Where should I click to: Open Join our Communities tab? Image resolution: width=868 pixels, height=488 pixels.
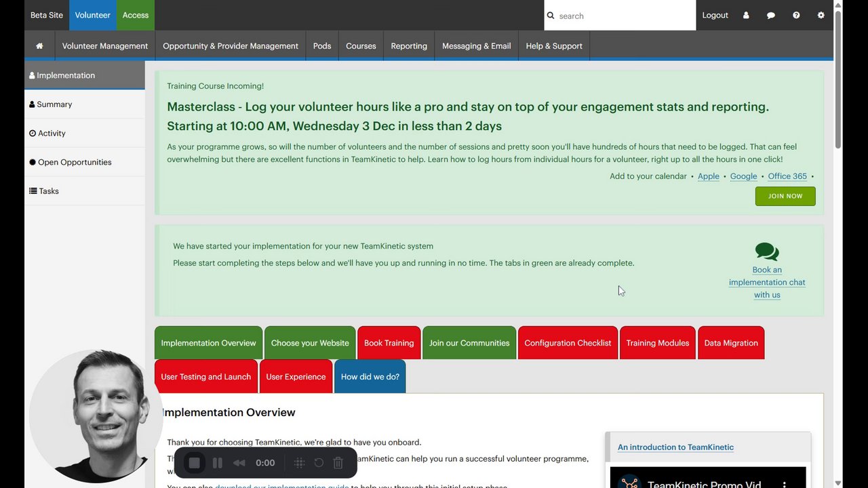point(469,343)
